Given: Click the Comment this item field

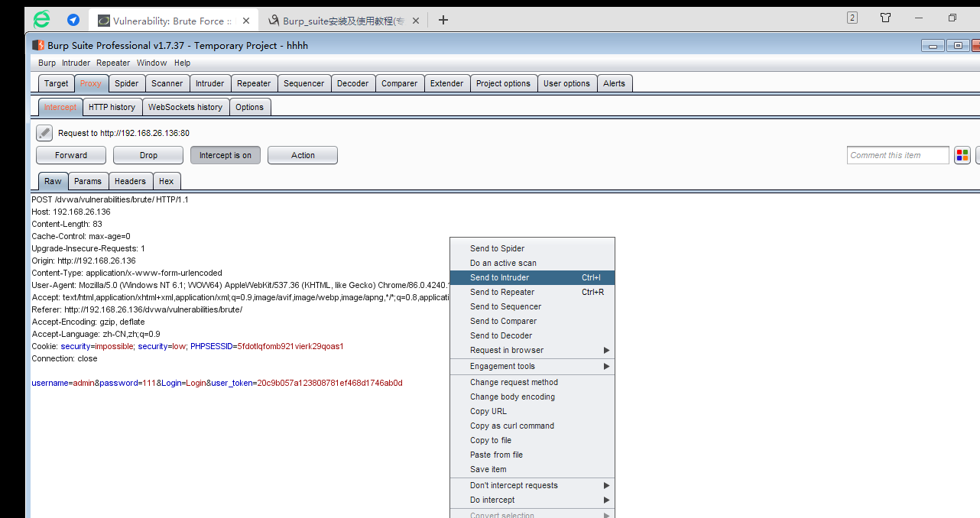Looking at the screenshot, I should coord(898,155).
